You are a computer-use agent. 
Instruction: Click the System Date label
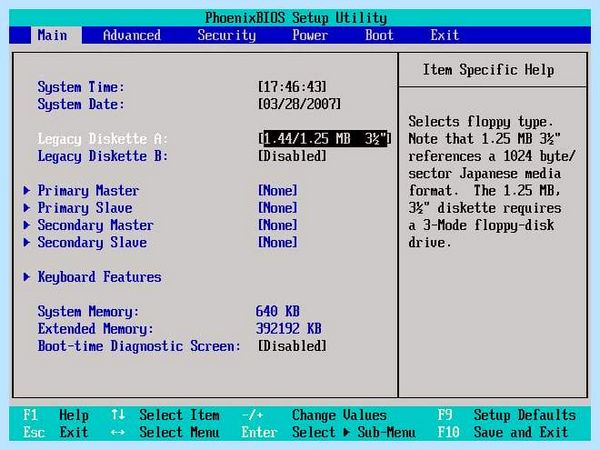pos(81,104)
